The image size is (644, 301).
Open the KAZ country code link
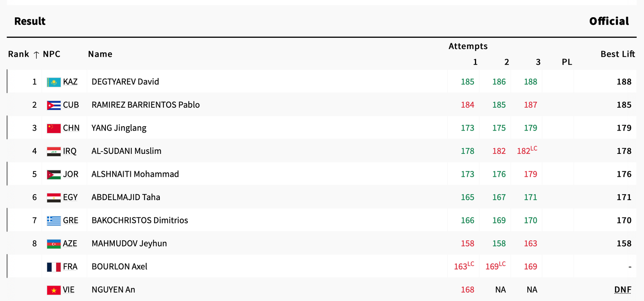click(x=70, y=82)
